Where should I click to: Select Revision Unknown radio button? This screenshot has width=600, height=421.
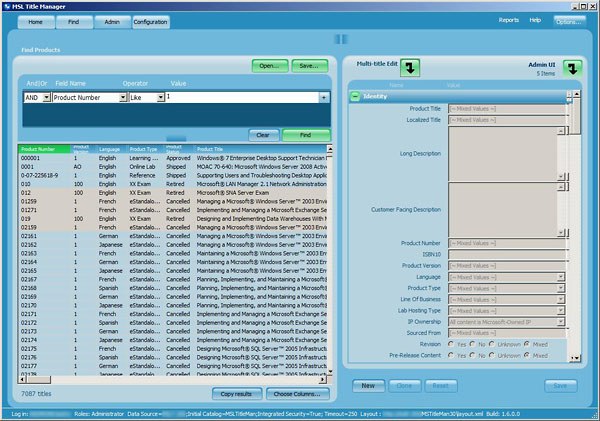click(492, 344)
